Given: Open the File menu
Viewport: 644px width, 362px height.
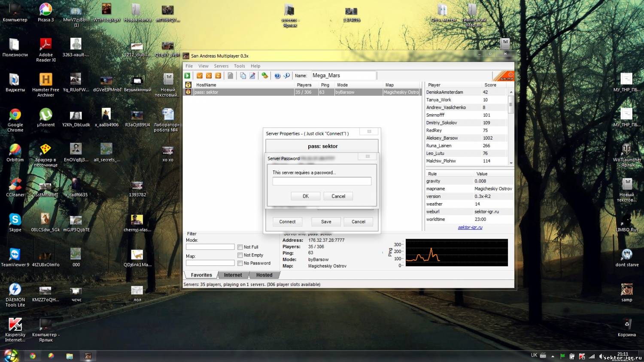Looking at the screenshot, I should [x=189, y=66].
